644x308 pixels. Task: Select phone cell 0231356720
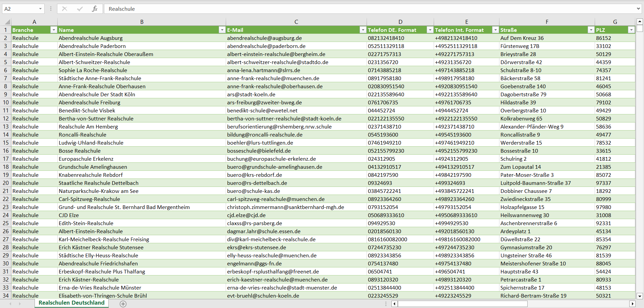[x=400, y=62]
